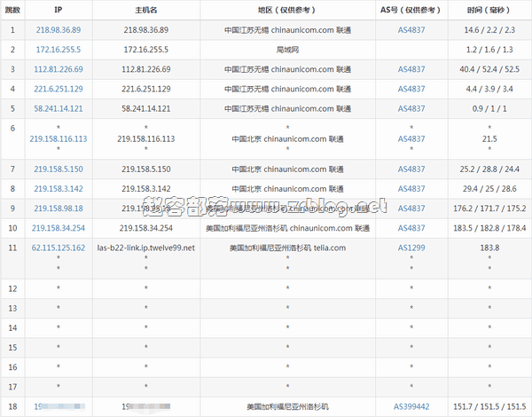Click the 62.115.125.162 IP link
This screenshot has height=417, width=532.
point(59,248)
